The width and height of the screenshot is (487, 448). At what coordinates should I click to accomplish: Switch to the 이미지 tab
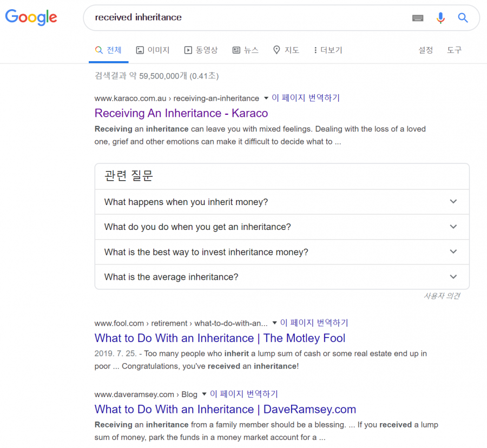coord(153,50)
